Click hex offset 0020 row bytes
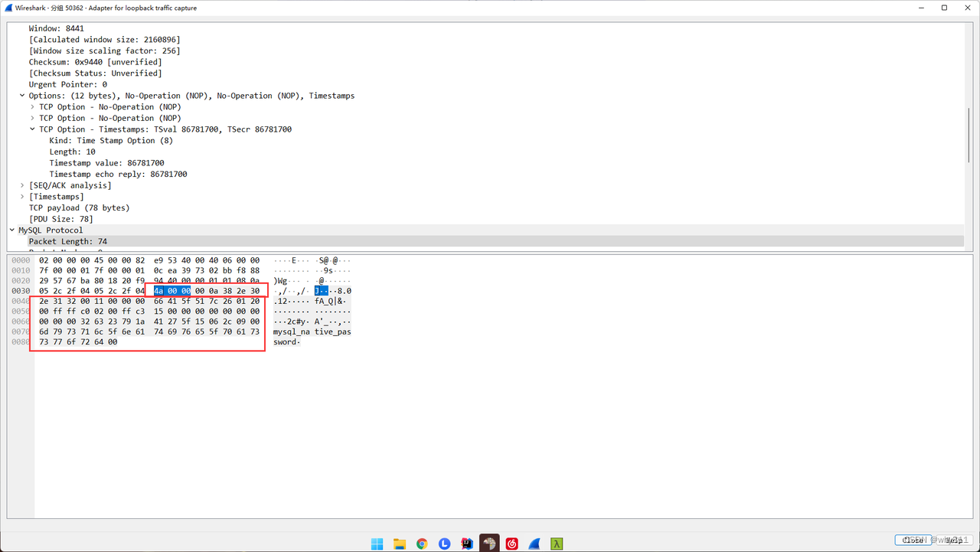The image size is (980, 552). click(149, 281)
